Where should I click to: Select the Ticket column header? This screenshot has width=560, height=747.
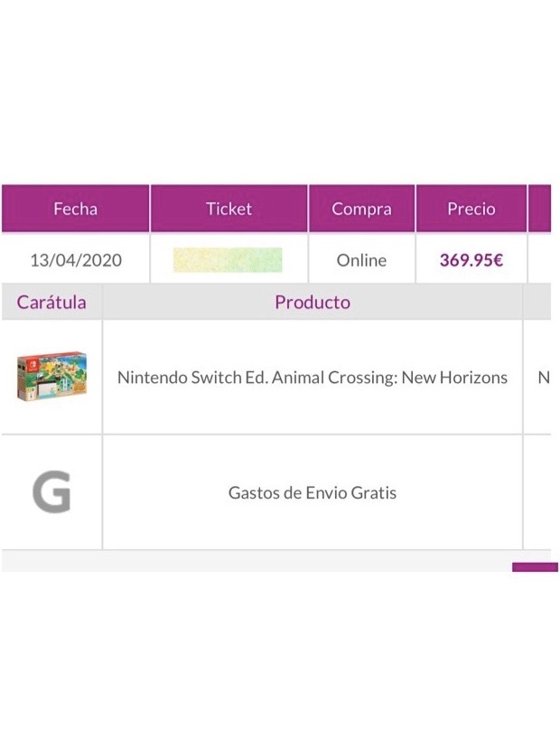point(229,209)
